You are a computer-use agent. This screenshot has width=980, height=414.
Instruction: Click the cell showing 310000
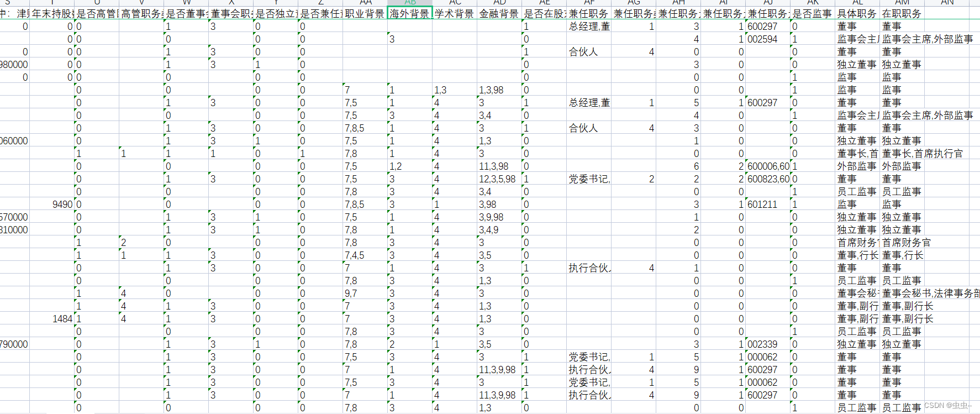14,230
